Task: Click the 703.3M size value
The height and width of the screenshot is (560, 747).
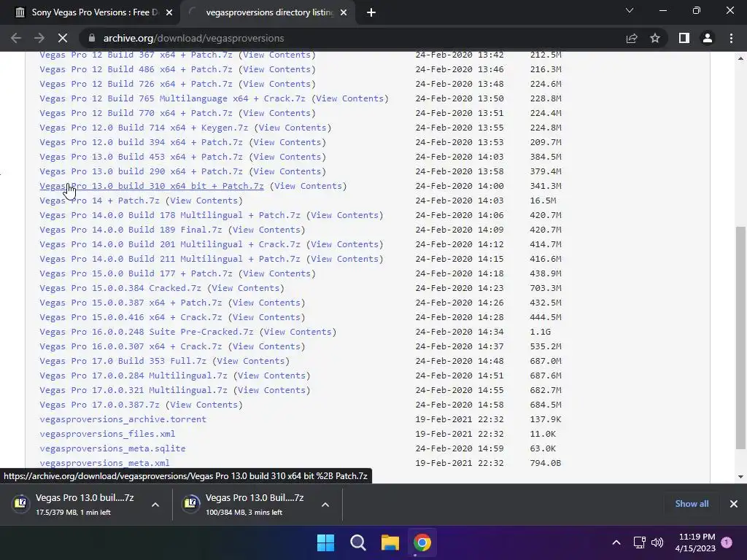Action: (x=546, y=288)
